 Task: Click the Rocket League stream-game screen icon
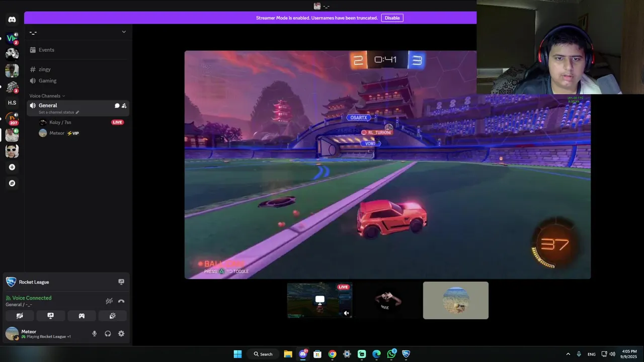(121, 282)
